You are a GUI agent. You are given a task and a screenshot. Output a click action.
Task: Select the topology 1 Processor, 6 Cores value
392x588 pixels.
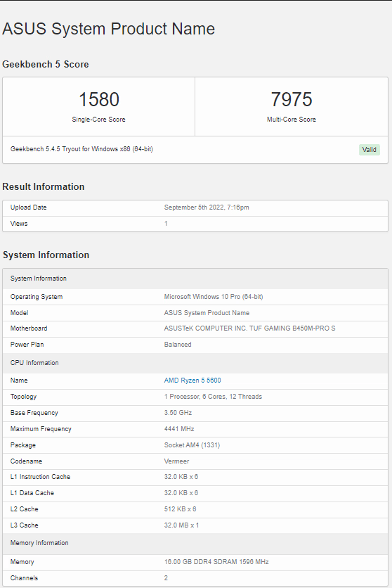pos(213,397)
